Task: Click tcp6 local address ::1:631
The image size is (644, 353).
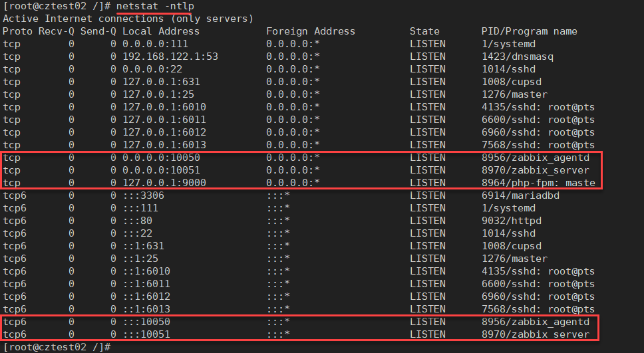Action: coord(143,246)
